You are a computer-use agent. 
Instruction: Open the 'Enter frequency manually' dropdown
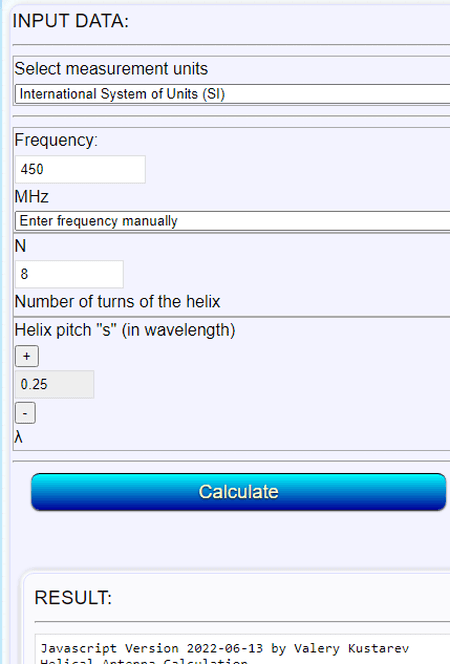click(x=232, y=221)
